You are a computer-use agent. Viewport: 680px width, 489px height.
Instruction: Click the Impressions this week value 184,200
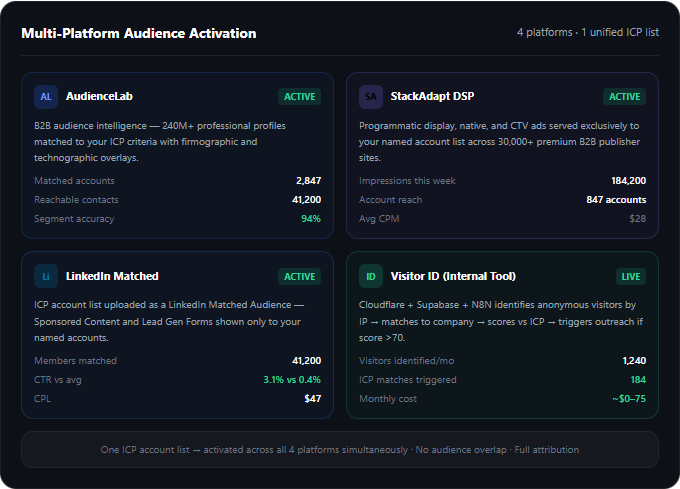(x=628, y=181)
